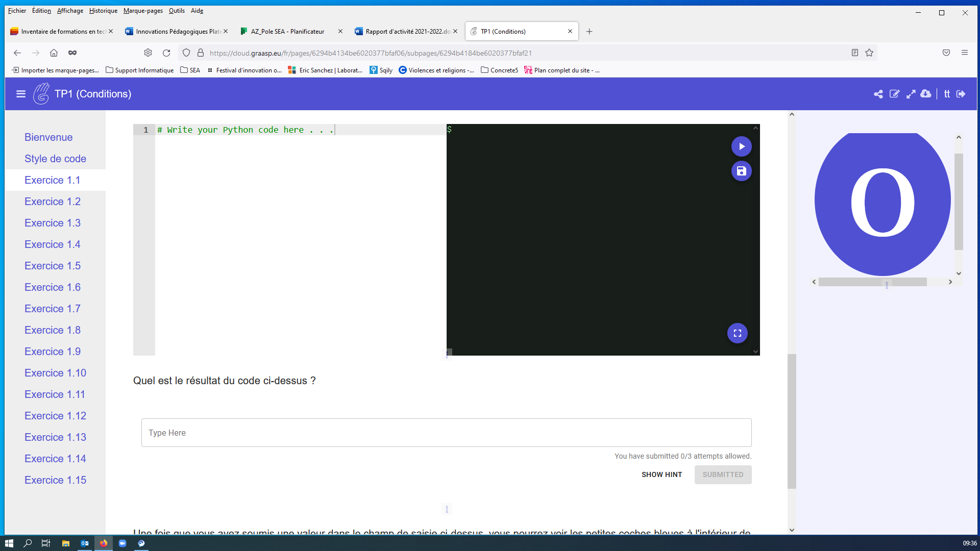The width and height of the screenshot is (980, 551).
Task: Click the Type Here answer field
Action: pos(446,433)
